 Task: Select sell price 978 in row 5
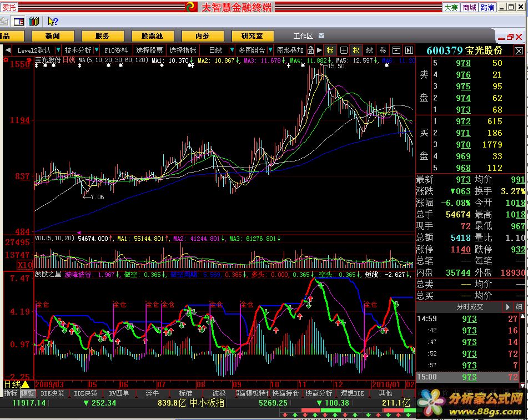point(463,63)
